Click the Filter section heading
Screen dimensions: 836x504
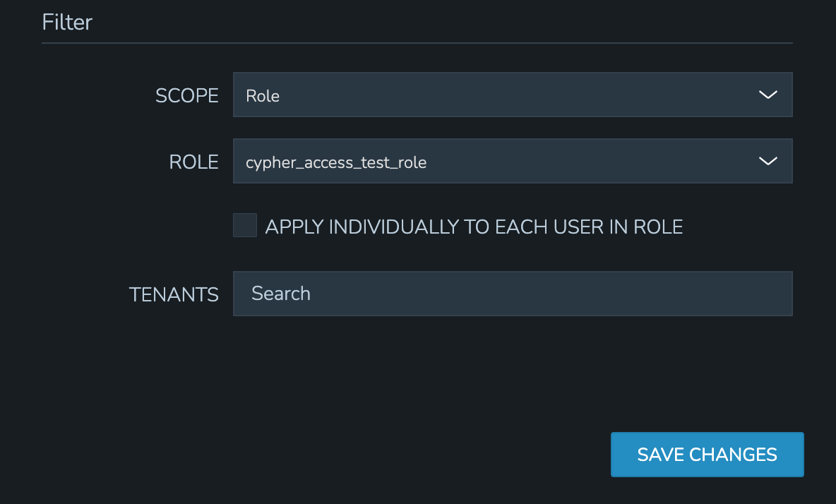(x=67, y=22)
